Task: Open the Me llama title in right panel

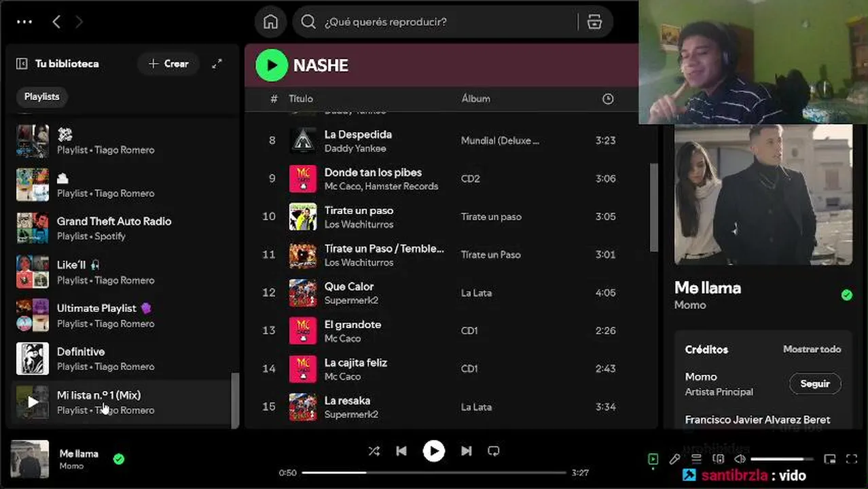Action: [708, 288]
